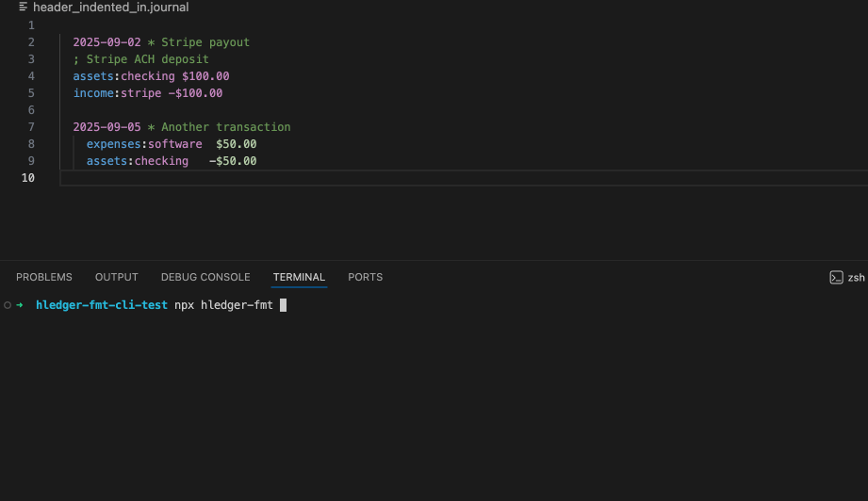Image resolution: width=868 pixels, height=501 pixels.
Task: Switch to the OUTPUT tab
Action: tap(117, 277)
